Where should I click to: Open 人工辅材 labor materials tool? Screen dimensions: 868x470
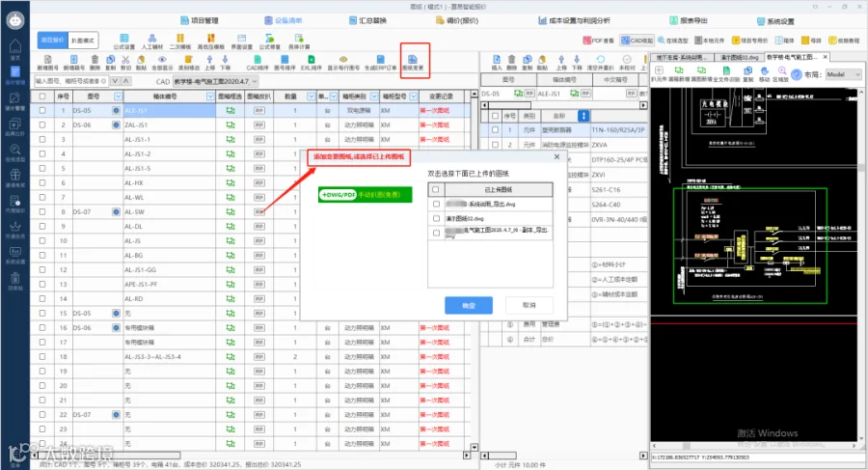pyautogui.click(x=152, y=41)
